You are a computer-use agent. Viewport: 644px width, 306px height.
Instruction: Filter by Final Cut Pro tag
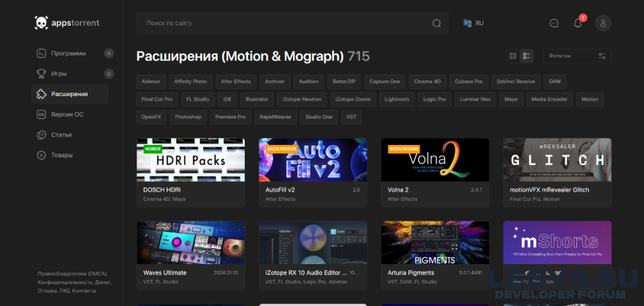157,99
